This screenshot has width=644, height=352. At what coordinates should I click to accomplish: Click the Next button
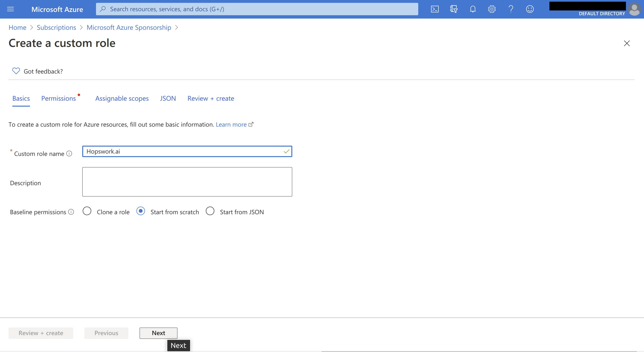[158, 333]
